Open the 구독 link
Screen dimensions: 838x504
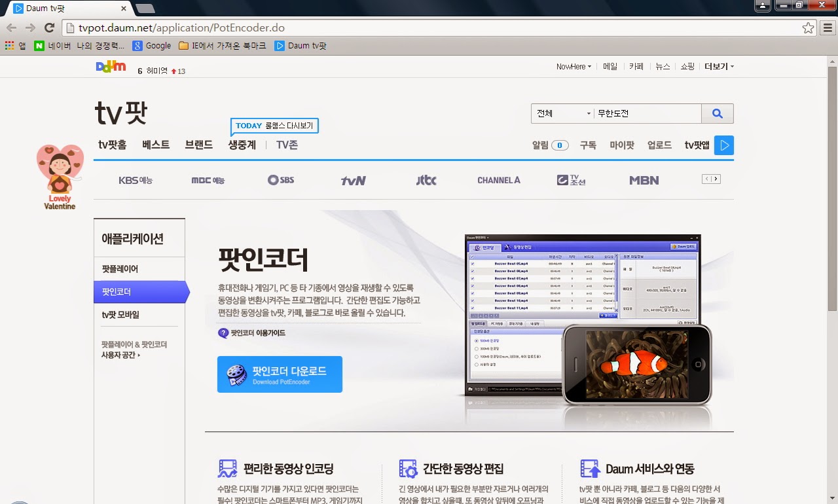588,145
